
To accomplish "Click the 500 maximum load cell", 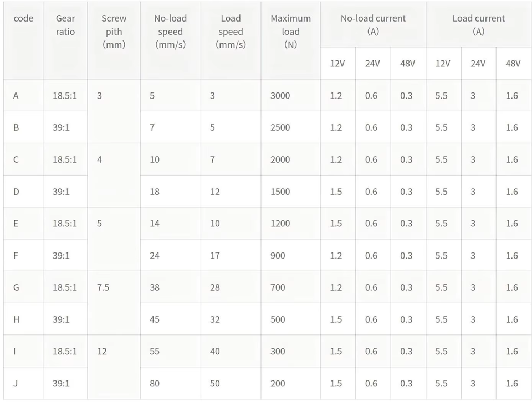I will click(278, 319).
